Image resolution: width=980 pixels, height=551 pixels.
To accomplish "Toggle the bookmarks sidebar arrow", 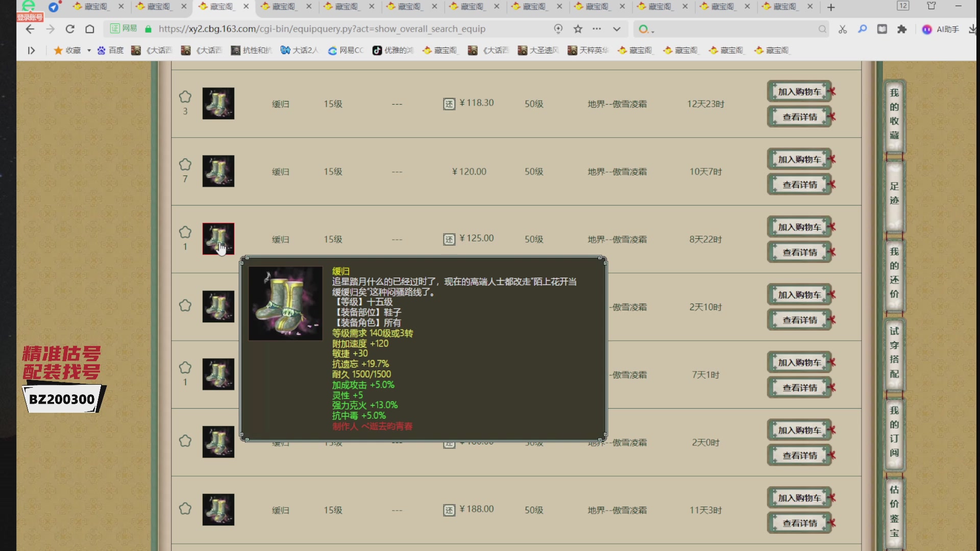I will coord(31,50).
